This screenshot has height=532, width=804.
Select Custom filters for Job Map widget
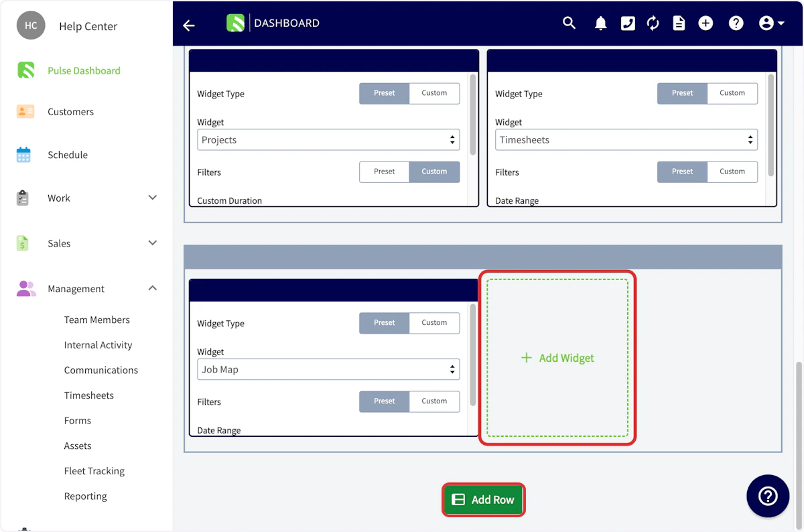(x=434, y=401)
